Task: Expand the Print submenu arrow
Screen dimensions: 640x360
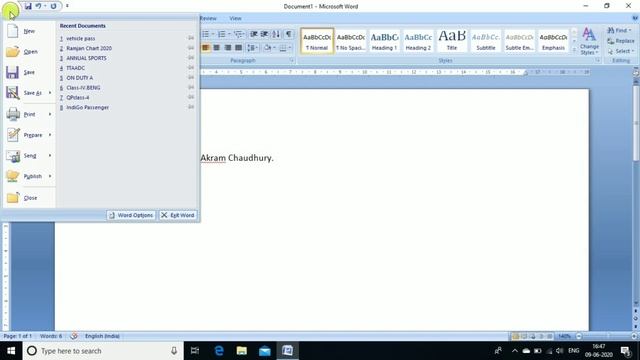Action: coord(50,114)
